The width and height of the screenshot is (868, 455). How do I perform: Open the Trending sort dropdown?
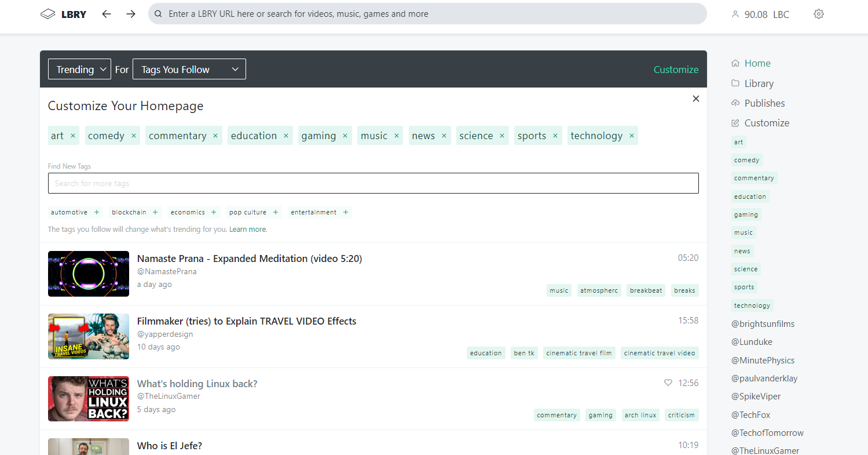coord(79,70)
